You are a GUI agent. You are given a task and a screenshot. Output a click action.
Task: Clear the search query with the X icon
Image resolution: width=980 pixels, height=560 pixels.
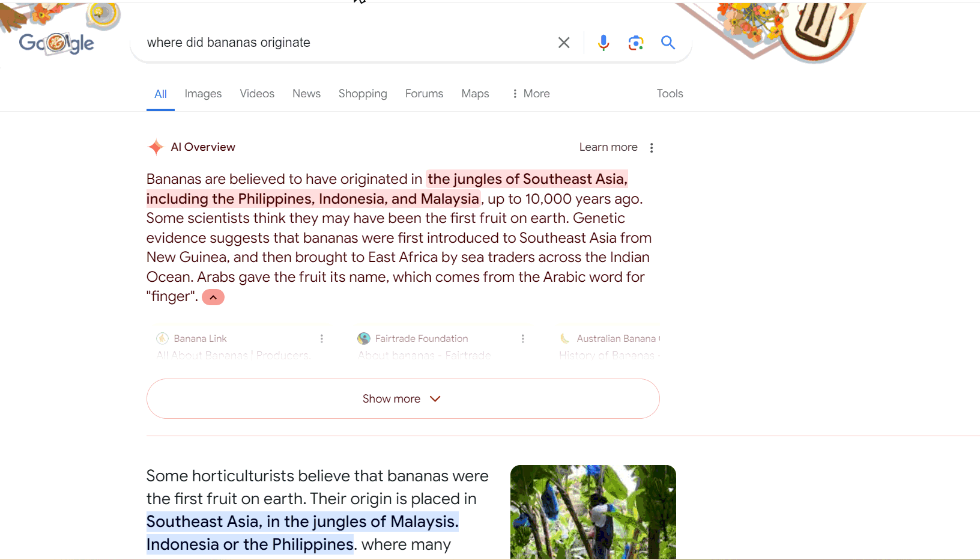point(564,43)
